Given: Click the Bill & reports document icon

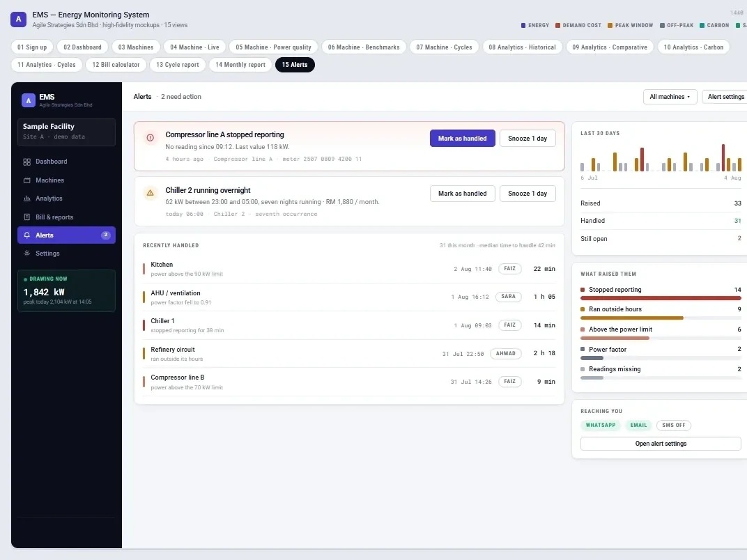Looking at the screenshot, I should click(x=26, y=217).
